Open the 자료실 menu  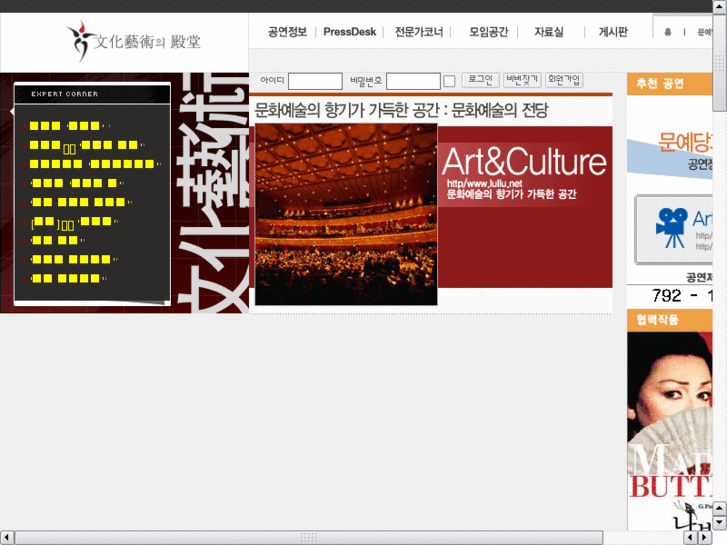pyautogui.click(x=549, y=32)
